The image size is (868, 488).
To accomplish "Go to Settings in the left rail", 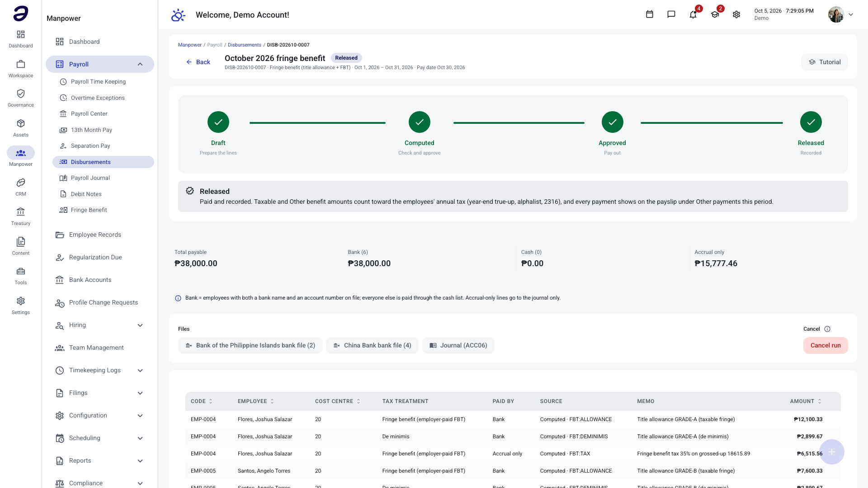I will (x=21, y=305).
